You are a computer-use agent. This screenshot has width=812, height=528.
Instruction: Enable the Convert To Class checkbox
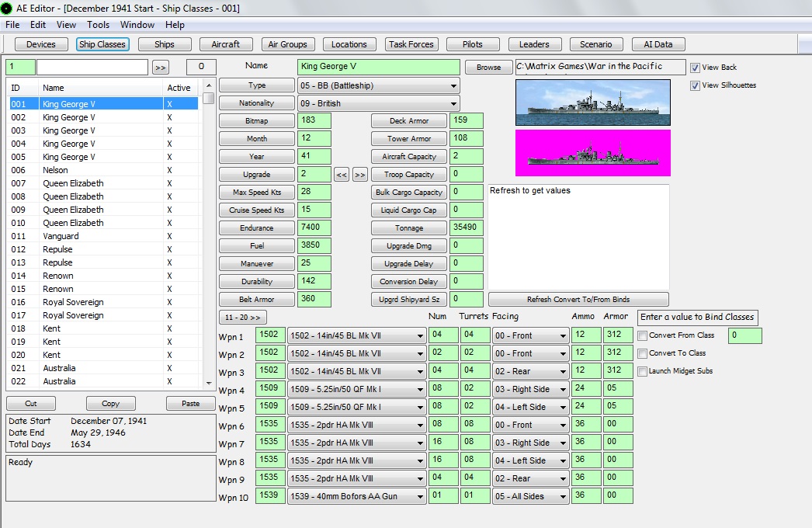(643, 353)
